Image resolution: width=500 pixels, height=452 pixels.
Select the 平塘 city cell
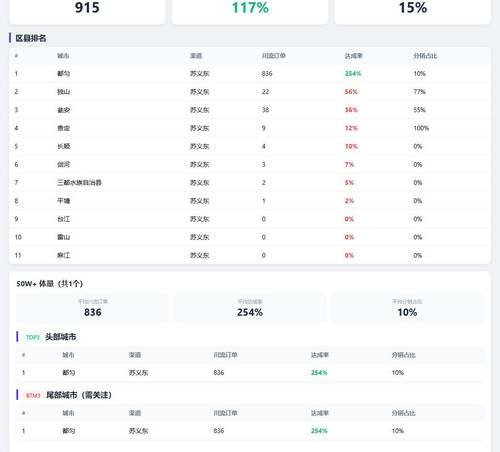click(x=63, y=201)
